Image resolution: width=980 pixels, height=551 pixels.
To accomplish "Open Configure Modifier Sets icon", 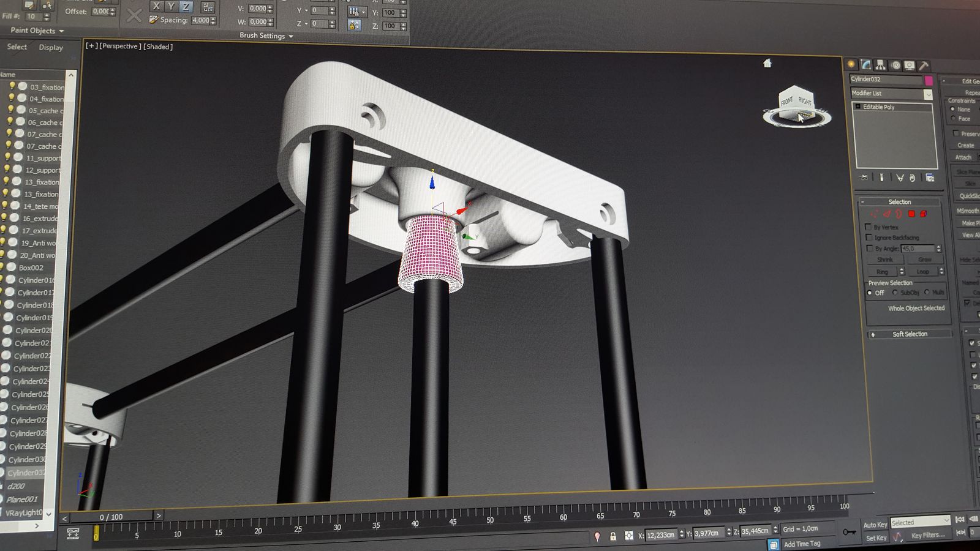I will (x=930, y=178).
